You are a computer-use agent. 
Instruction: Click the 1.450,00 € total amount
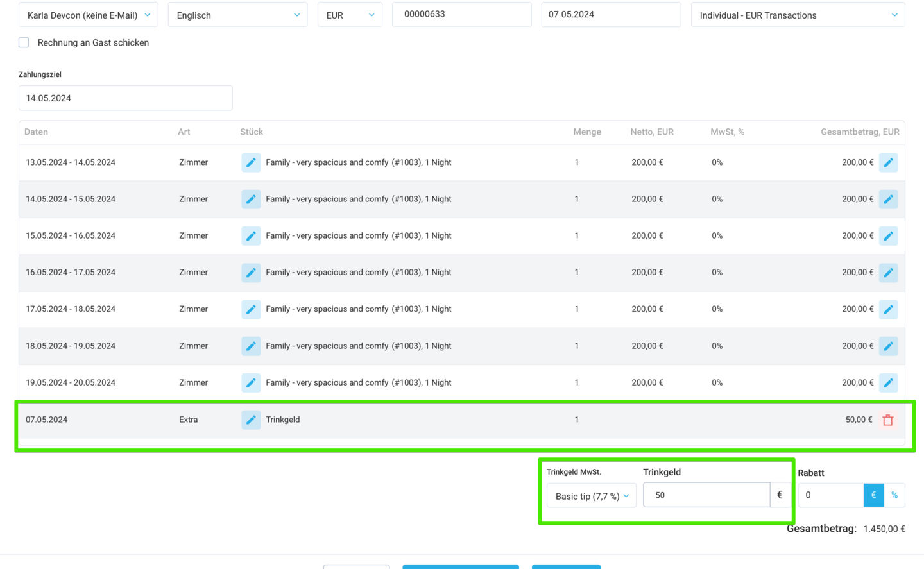click(x=884, y=529)
